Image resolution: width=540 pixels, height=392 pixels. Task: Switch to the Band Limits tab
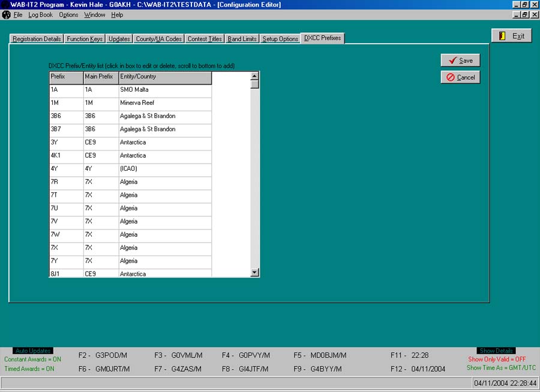point(242,38)
